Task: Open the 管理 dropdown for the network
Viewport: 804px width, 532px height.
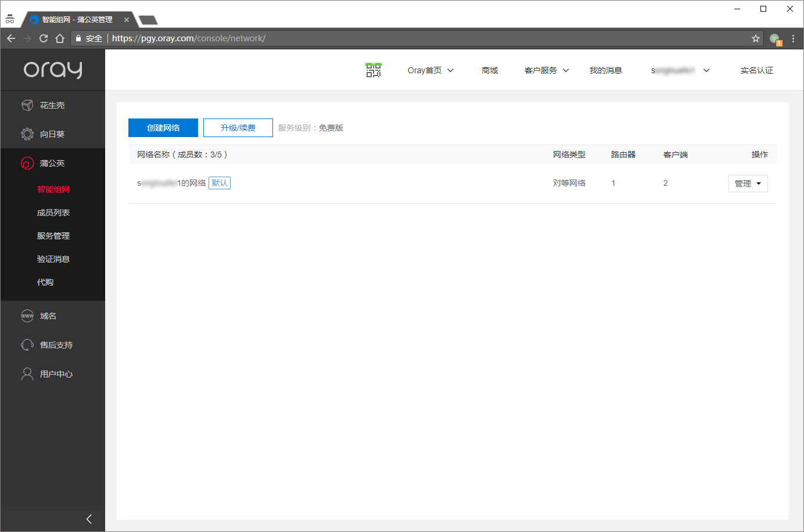Action: (x=748, y=184)
